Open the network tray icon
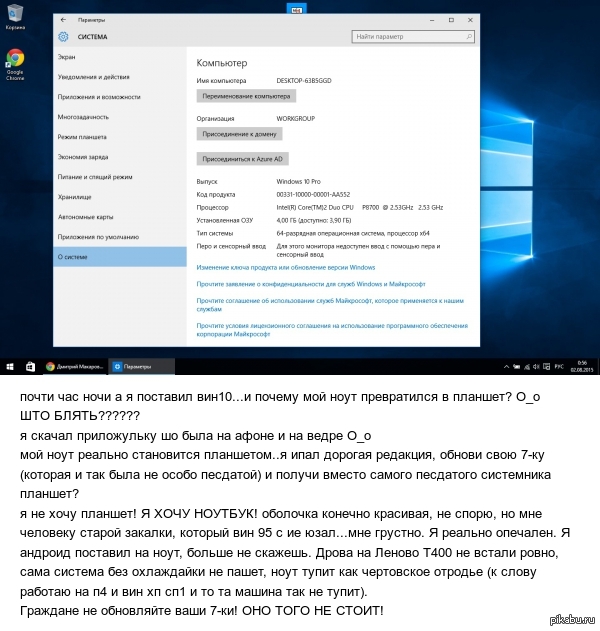The height and width of the screenshot is (631, 600). click(527, 367)
